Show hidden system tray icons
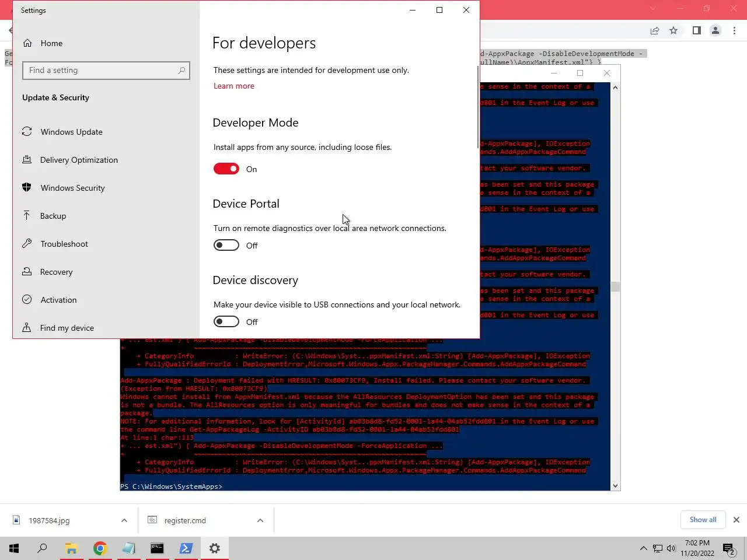Image resolution: width=747 pixels, height=560 pixels. tap(643, 548)
